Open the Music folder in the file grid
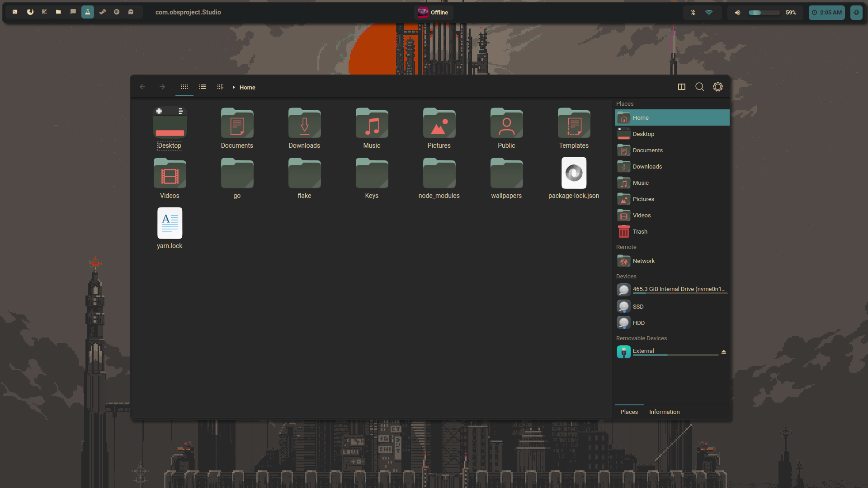The height and width of the screenshot is (488, 868). tap(372, 128)
